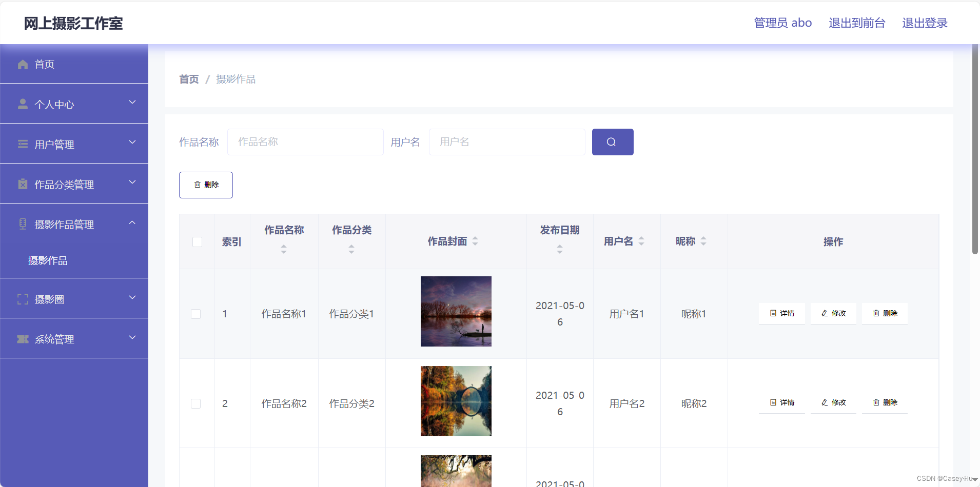Expand the 摄影圈 menu chevron
The image size is (980, 487).
(x=132, y=297)
